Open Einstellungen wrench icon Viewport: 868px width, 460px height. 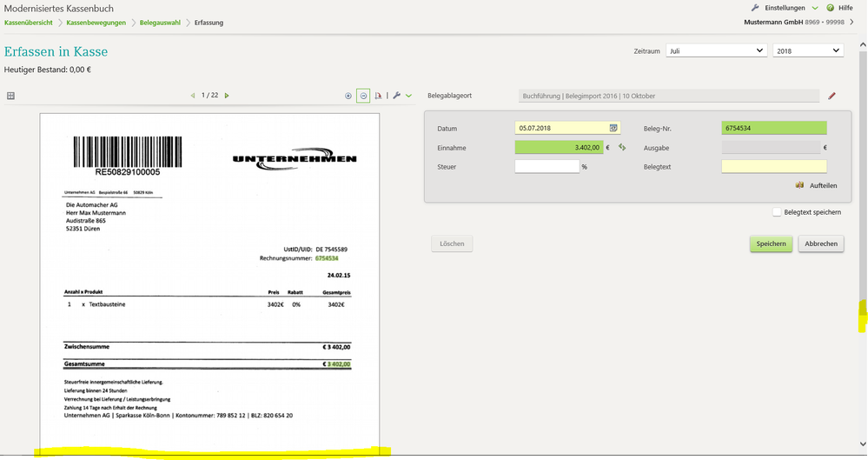coord(755,8)
